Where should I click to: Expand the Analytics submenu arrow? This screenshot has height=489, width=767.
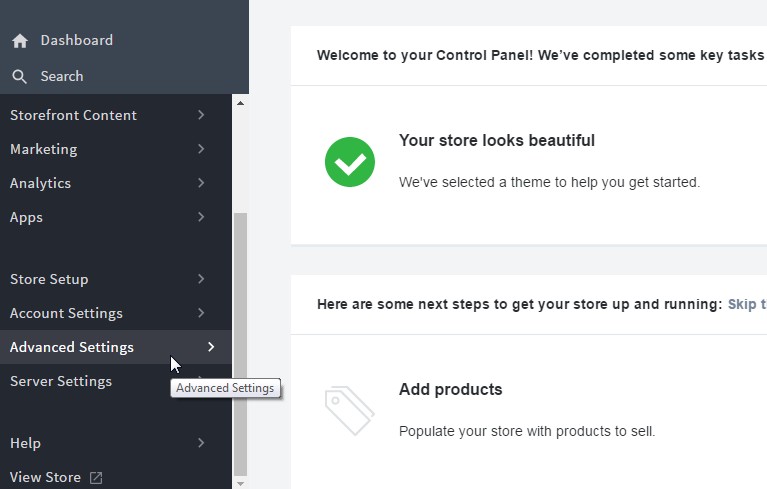point(201,183)
